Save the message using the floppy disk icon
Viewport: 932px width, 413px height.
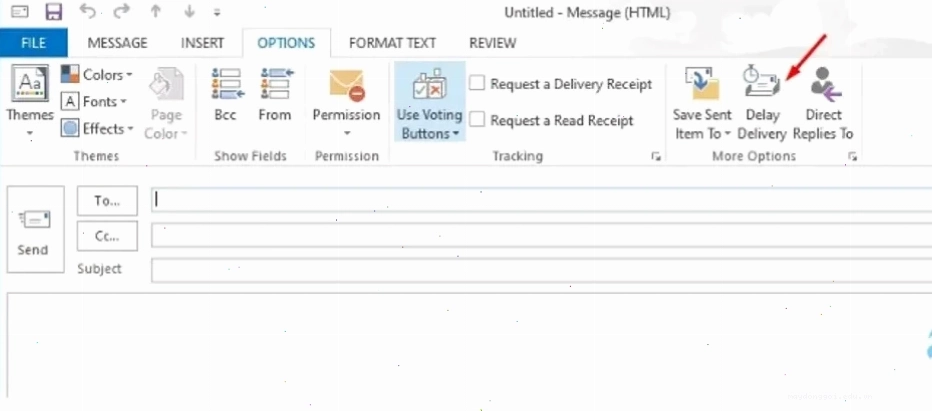point(54,12)
